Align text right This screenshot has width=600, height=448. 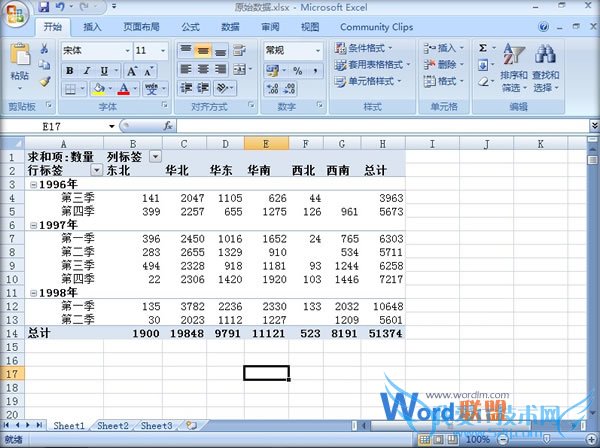(220, 70)
